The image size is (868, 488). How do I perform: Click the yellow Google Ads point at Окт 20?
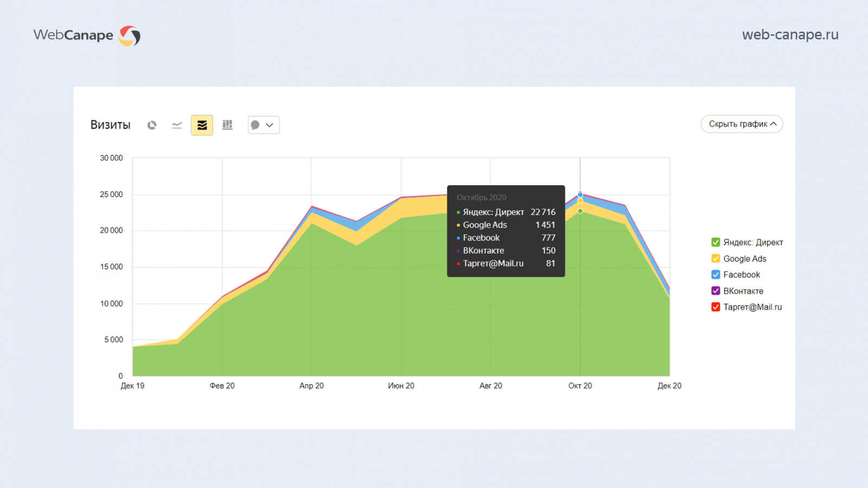point(580,201)
